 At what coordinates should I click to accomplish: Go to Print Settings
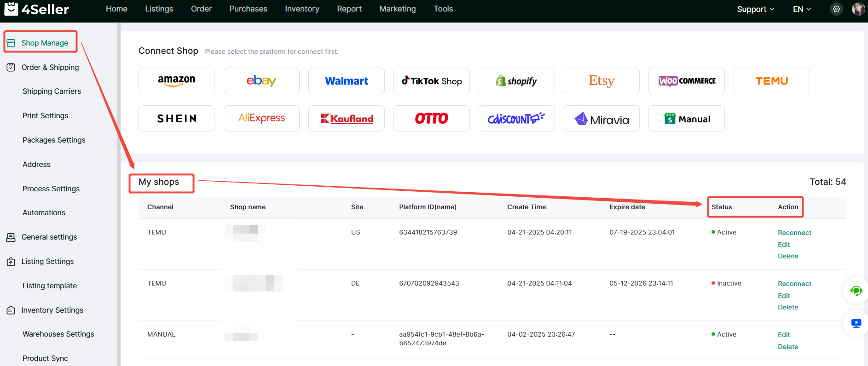click(45, 116)
